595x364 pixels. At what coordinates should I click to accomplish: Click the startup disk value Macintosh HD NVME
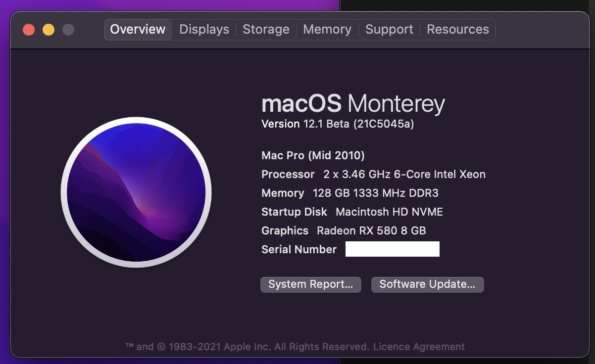click(389, 212)
